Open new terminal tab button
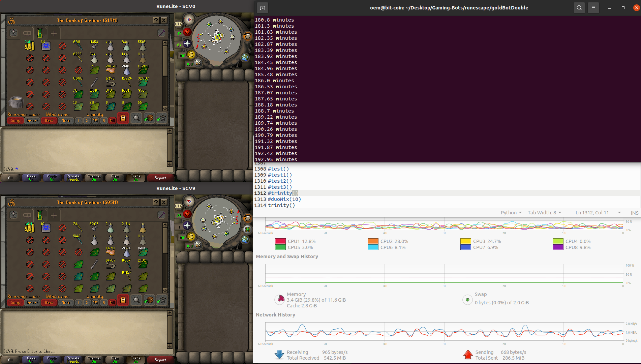Image resolution: width=641 pixels, height=364 pixels. click(263, 8)
